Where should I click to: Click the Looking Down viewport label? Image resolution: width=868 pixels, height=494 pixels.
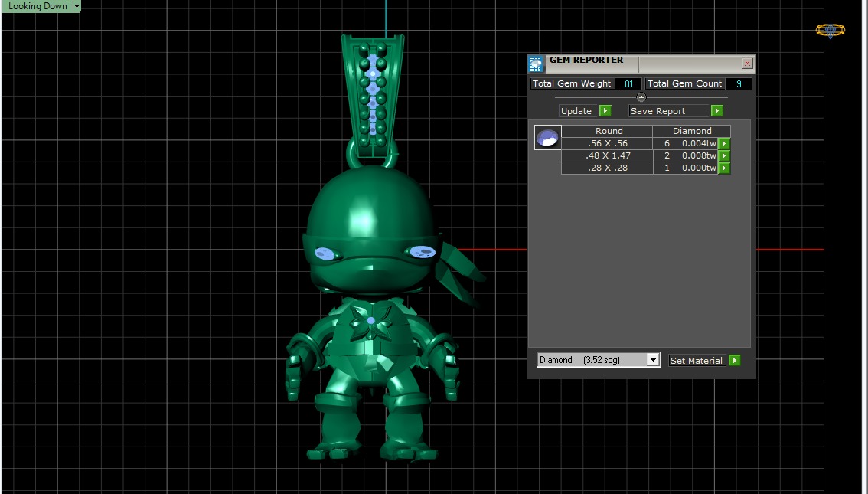(x=37, y=6)
